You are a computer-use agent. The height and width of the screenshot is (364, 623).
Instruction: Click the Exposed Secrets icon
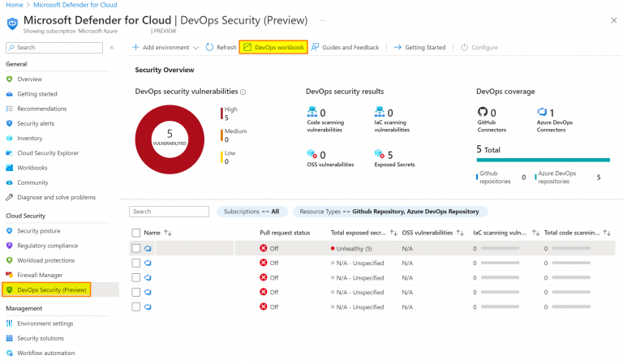point(380,154)
